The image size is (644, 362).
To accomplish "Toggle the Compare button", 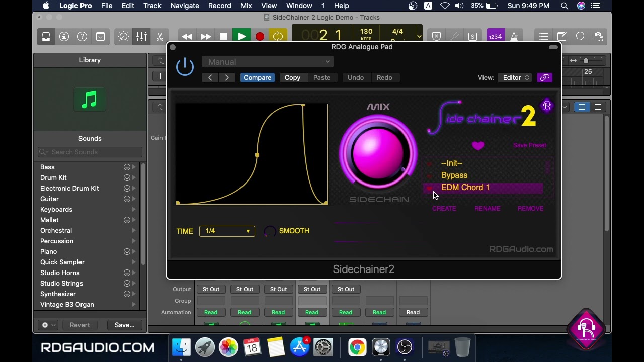I will coord(257,77).
